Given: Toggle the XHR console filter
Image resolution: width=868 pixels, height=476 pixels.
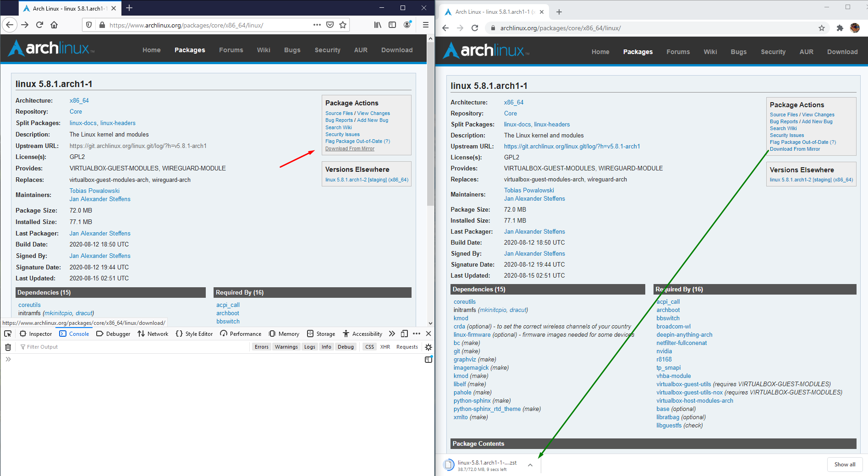Looking at the screenshot, I should tap(385, 347).
